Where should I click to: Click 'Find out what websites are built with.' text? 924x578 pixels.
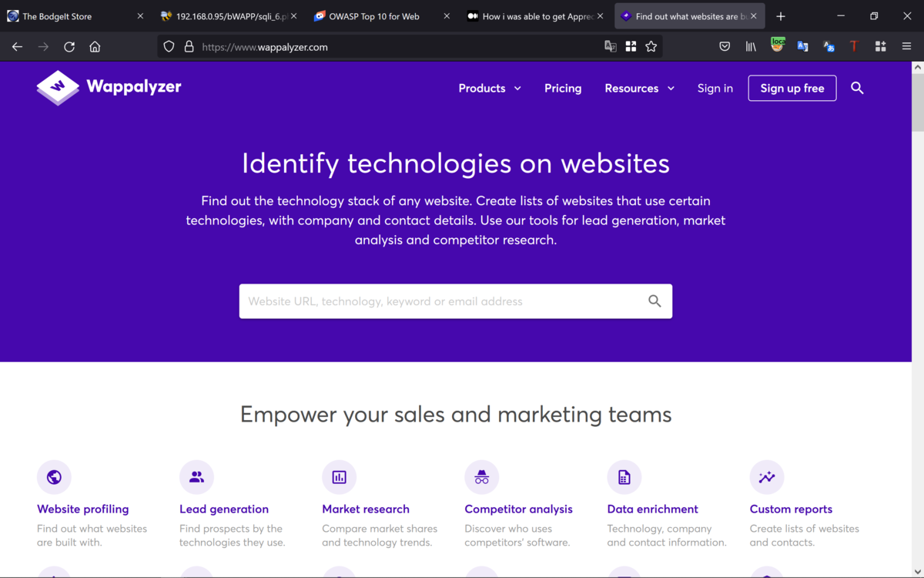[x=92, y=536]
